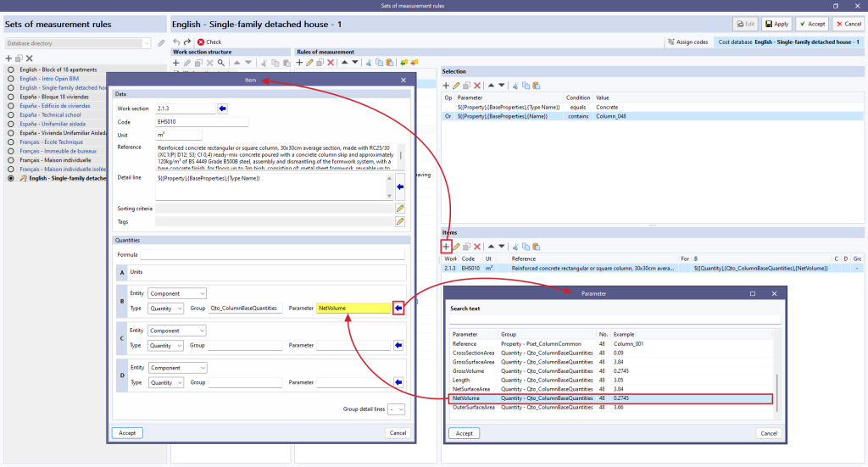
Task: Click pencil icon beside Database directory
Action: (x=161, y=43)
